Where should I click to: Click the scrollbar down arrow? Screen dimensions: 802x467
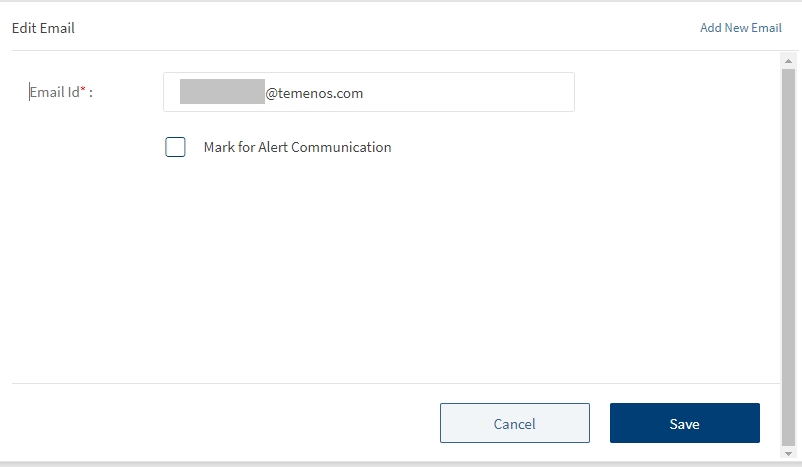[788, 453]
